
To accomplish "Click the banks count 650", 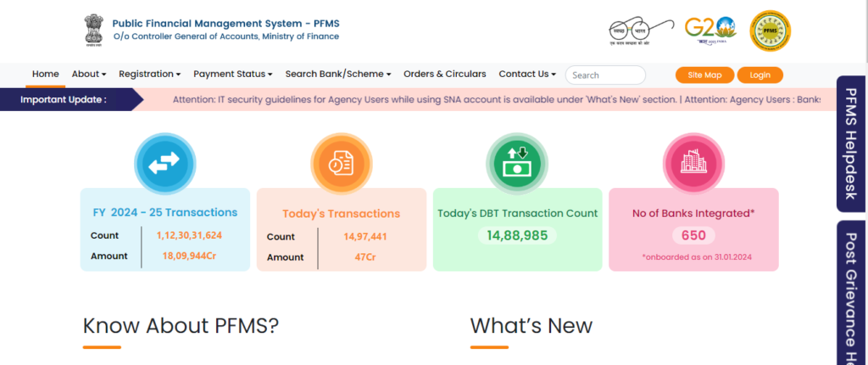I will click(x=693, y=235).
